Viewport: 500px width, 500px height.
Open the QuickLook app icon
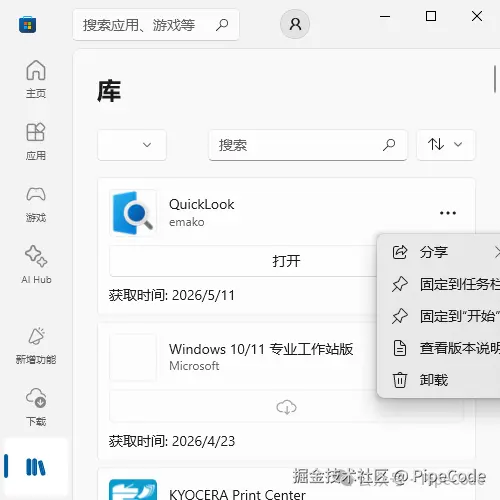[x=133, y=213]
